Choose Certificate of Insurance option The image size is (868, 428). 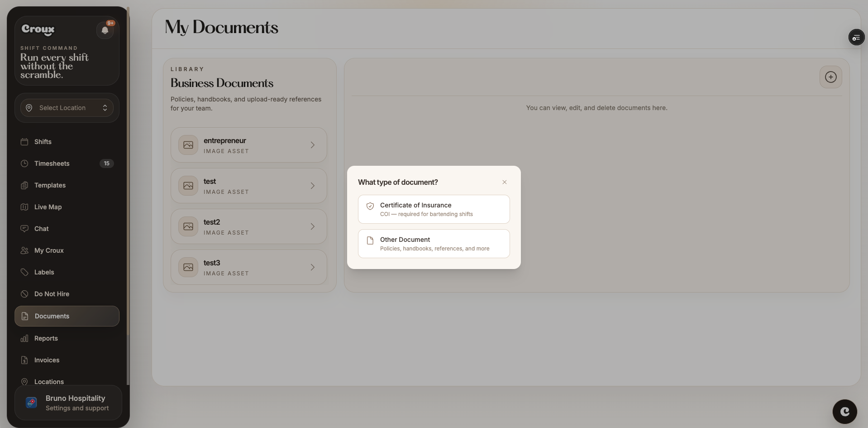point(434,209)
